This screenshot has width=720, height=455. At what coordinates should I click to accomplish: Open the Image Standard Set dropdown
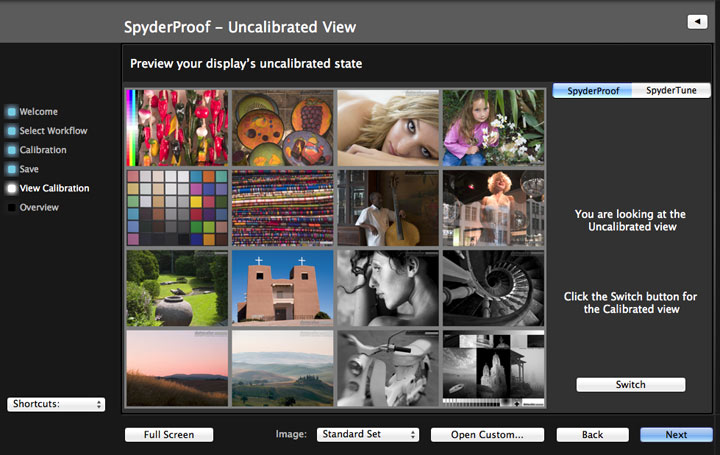pyautogui.click(x=368, y=434)
